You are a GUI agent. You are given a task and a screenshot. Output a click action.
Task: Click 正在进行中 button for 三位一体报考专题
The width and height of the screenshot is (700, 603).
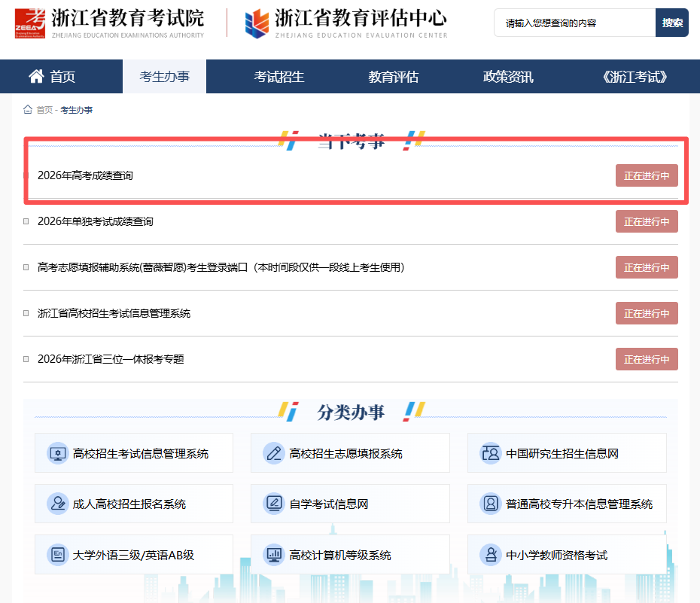point(647,359)
